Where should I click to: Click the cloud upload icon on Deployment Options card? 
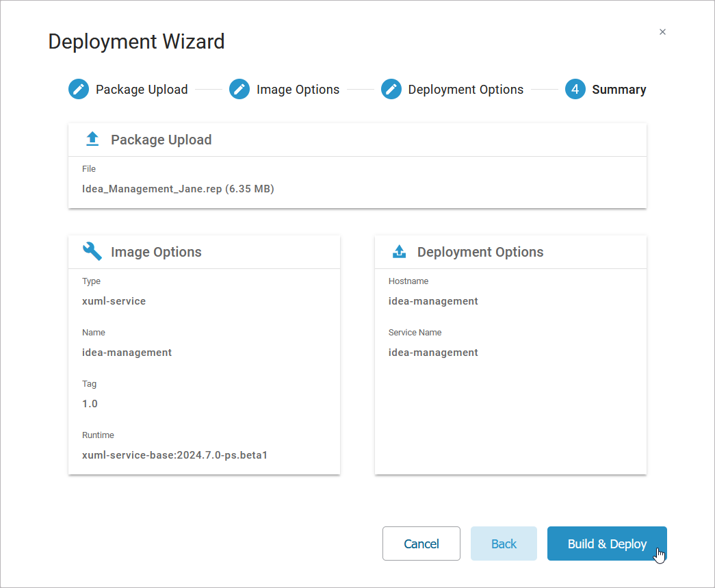(x=399, y=251)
